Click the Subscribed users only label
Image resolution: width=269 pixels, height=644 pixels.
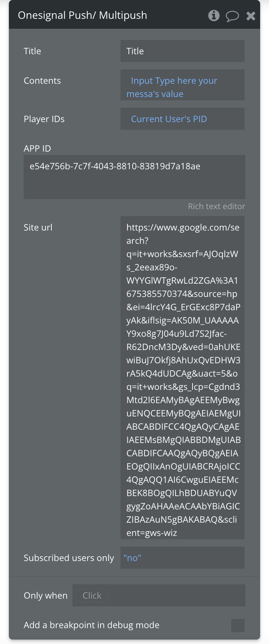(x=69, y=558)
